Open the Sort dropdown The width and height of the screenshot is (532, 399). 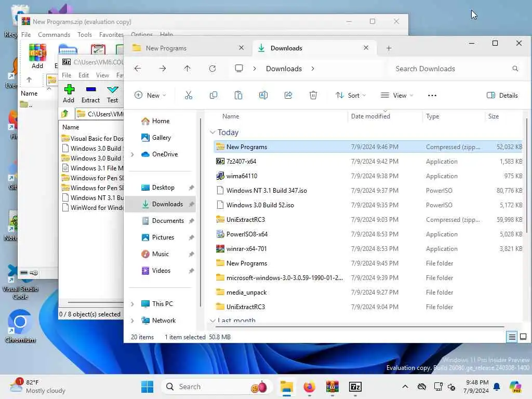(351, 96)
